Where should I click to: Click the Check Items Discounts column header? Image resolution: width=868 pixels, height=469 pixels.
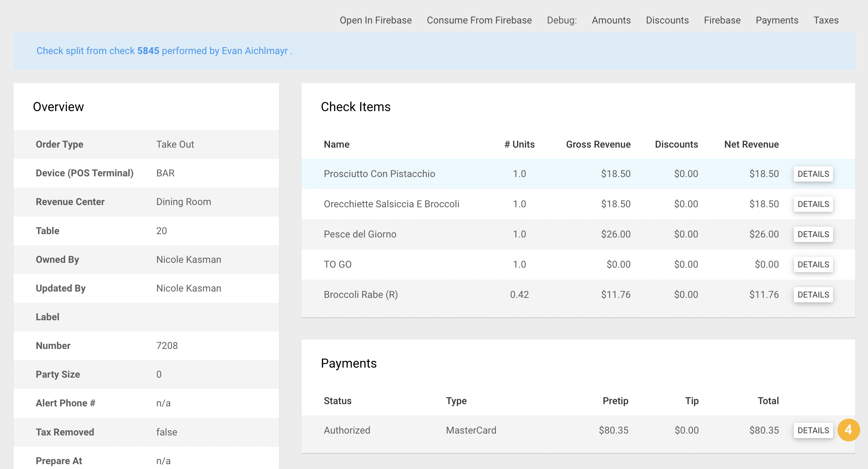tap(677, 144)
